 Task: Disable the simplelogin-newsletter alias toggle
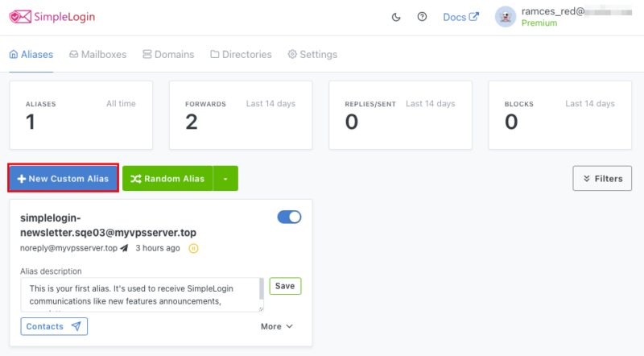click(289, 217)
